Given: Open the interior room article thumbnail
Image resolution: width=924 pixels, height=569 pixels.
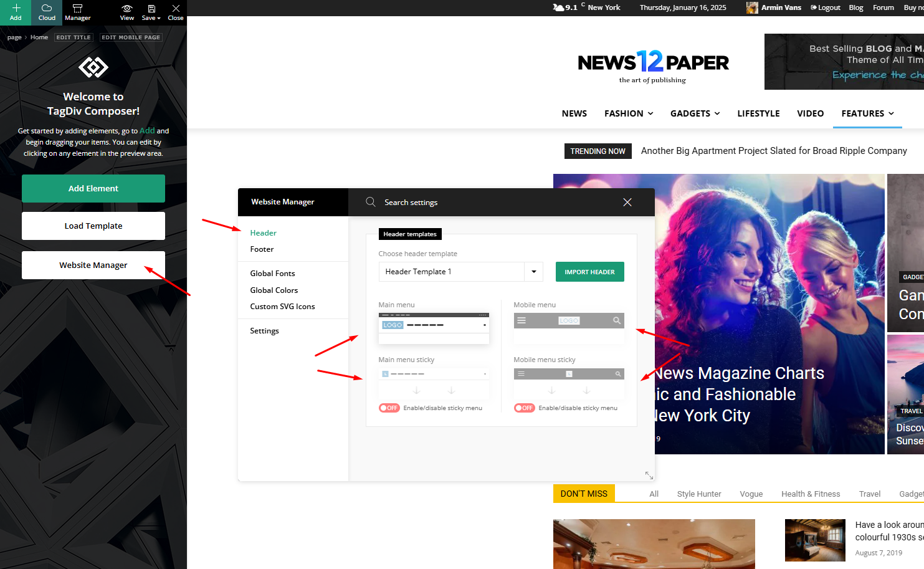Looking at the screenshot, I should [x=654, y=544].
